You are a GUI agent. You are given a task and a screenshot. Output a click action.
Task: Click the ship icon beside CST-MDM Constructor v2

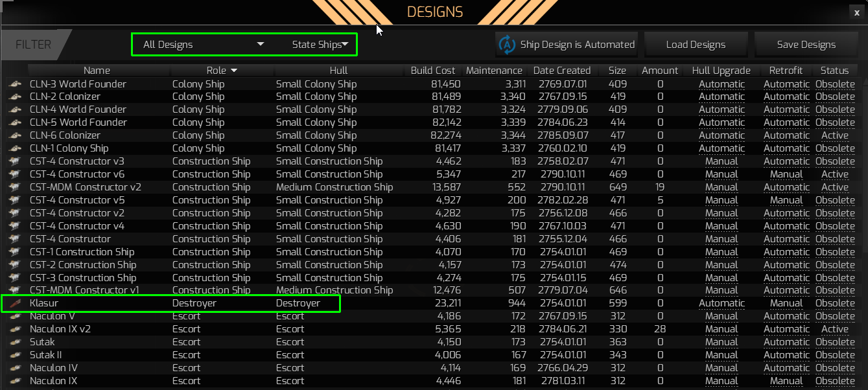(14, 187)
